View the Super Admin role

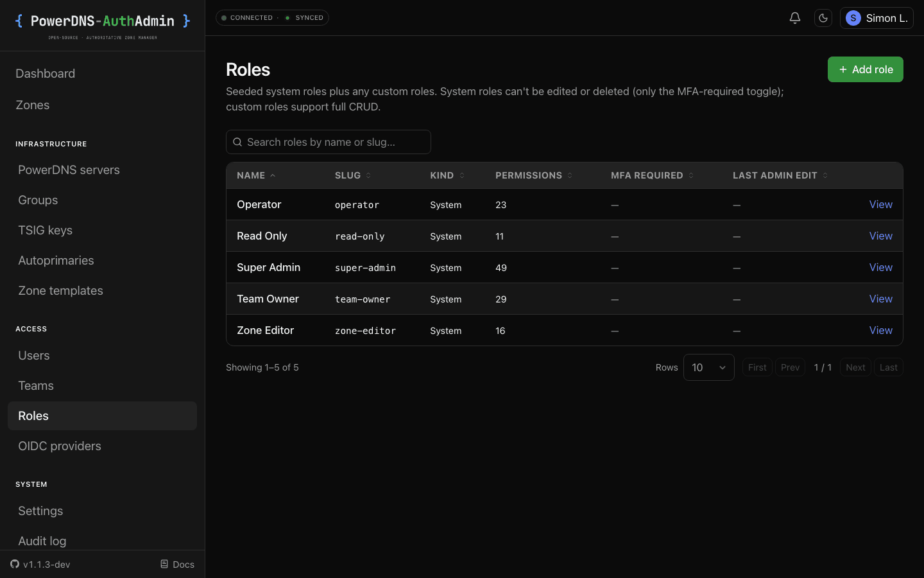click(880, 267)
